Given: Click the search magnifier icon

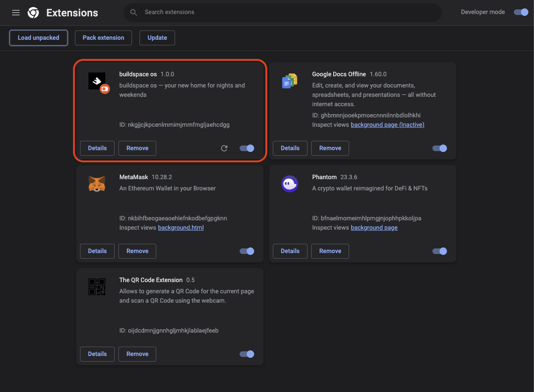Looking at the screenshot, I should coord(134,13).
